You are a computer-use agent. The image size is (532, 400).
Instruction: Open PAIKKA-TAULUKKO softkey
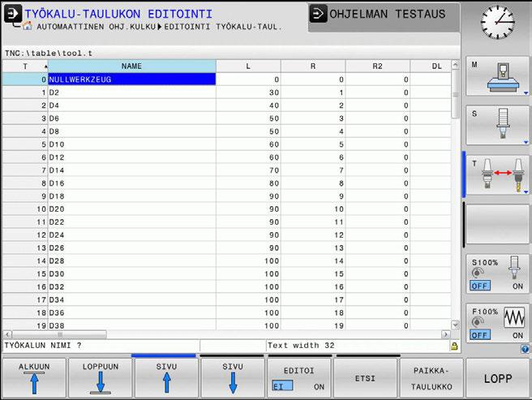tap(431, 378)
